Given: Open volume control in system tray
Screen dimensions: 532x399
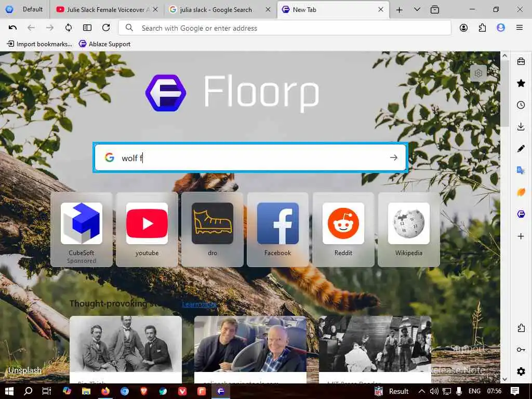Looking at the screenshot, I should click(434, 391).
